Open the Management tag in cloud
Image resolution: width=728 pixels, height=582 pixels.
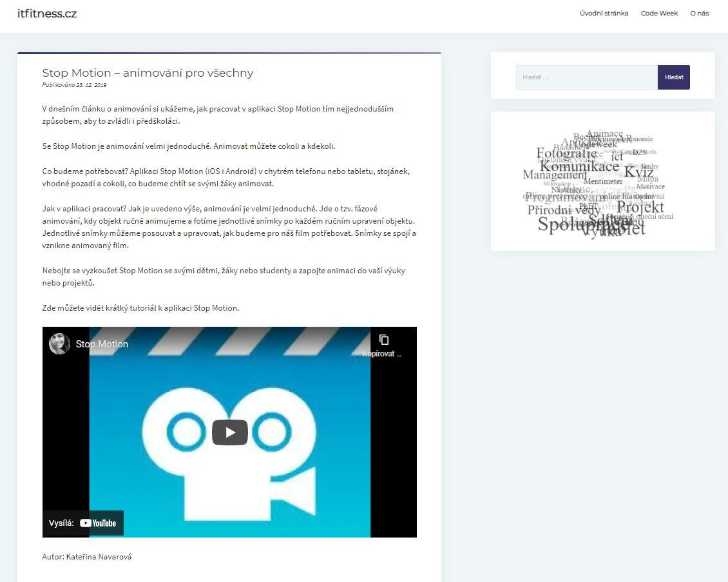[555, 175]
